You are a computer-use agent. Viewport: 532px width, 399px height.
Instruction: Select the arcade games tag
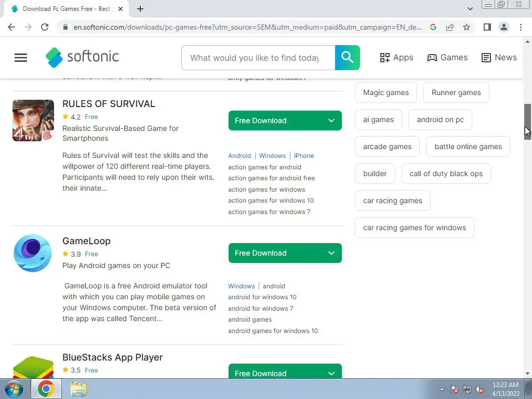(x=387, y=147)
